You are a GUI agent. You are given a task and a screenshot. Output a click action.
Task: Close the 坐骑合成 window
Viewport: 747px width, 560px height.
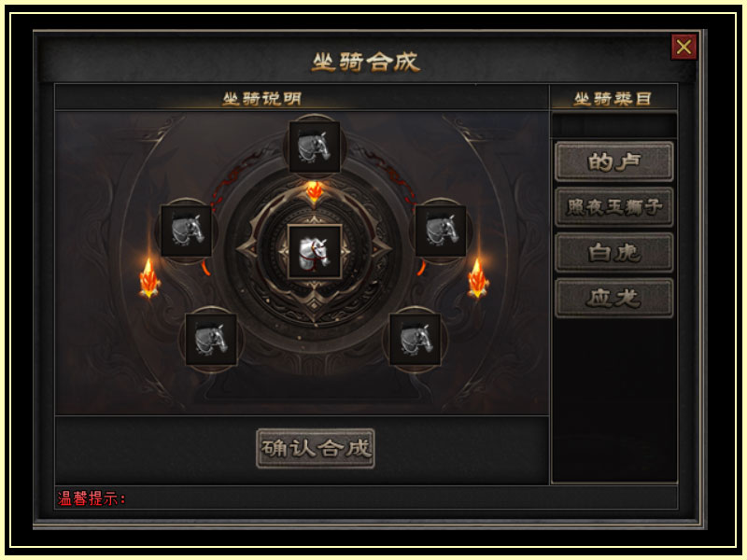click(x=684, y=47)
